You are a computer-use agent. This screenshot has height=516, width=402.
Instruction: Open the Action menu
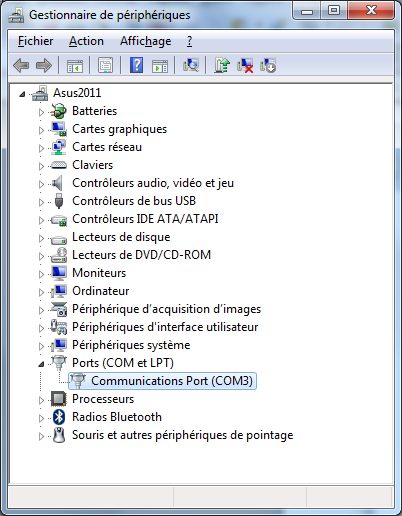[x=86, y=41]
